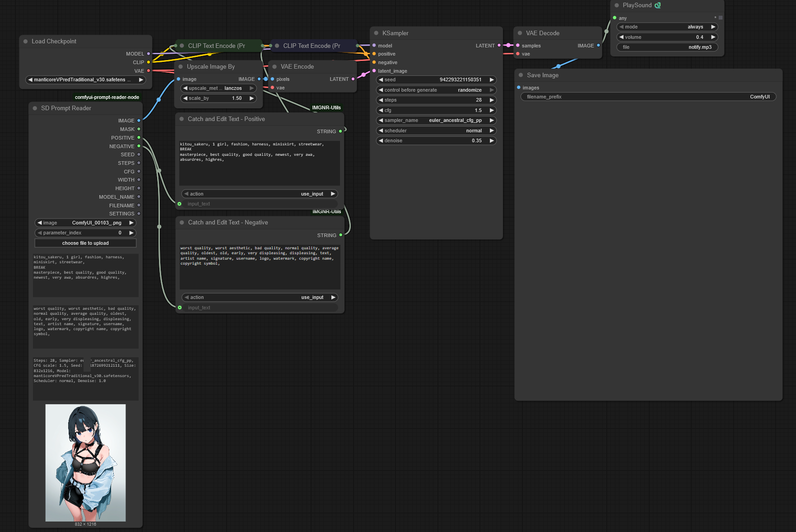Click the MASK output port on SD Prompt Reader
The image size is (796, 532).
[x=139, y=129]
